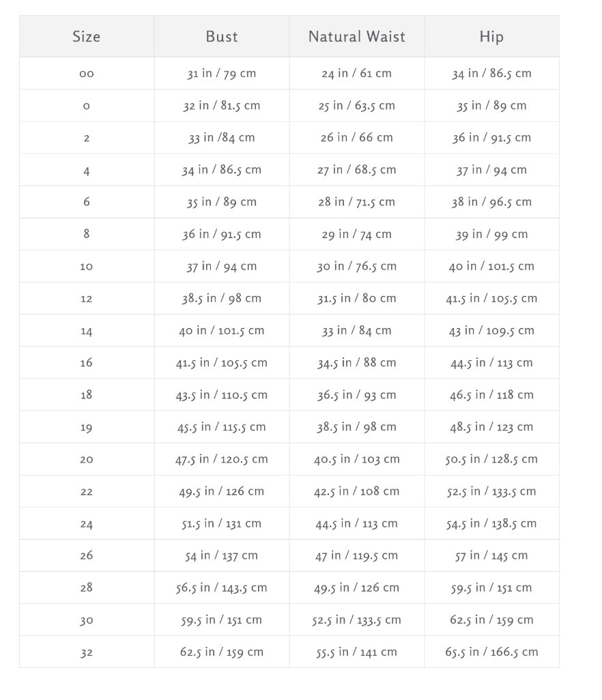Screen dimensions: 602x700
Task: Click waist cell 29 in / 74 cm
Action: [x=357, y=234]
